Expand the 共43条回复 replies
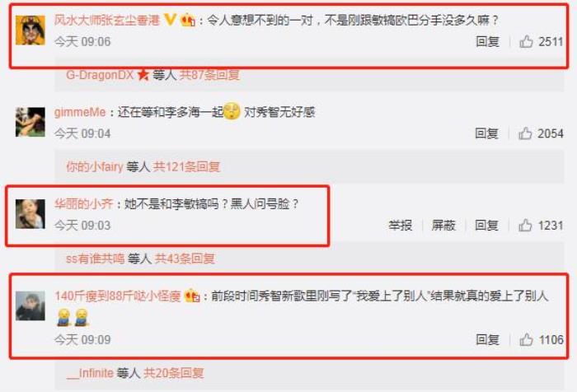The height and width of the screenshot is (392, 577). pyautogui.click(x=185, y=259)
